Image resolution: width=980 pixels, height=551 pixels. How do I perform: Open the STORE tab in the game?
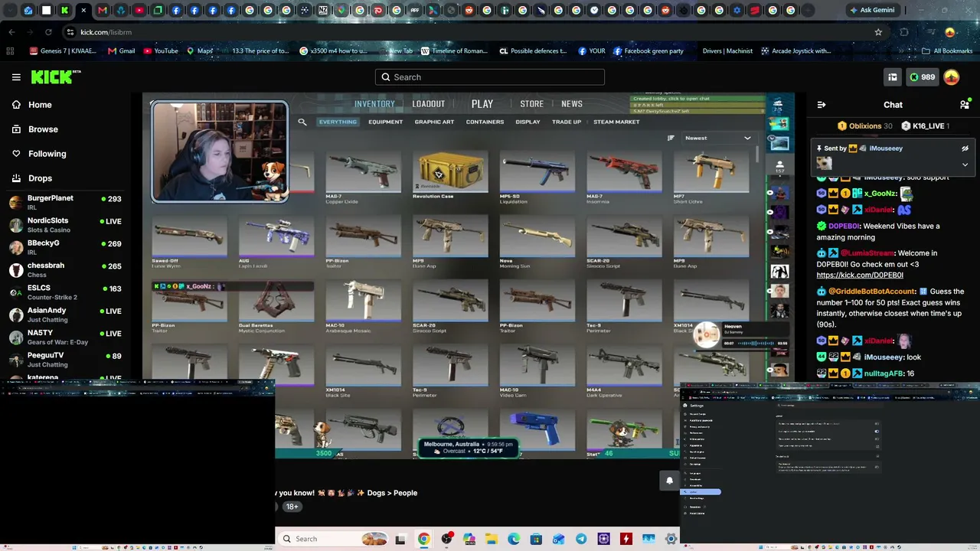point(532,104)
